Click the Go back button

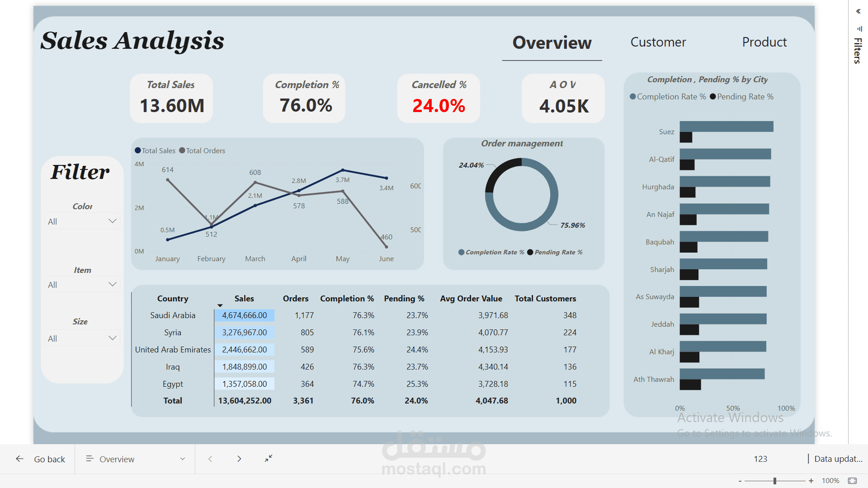pyautogui.click(x=40, y=459)
